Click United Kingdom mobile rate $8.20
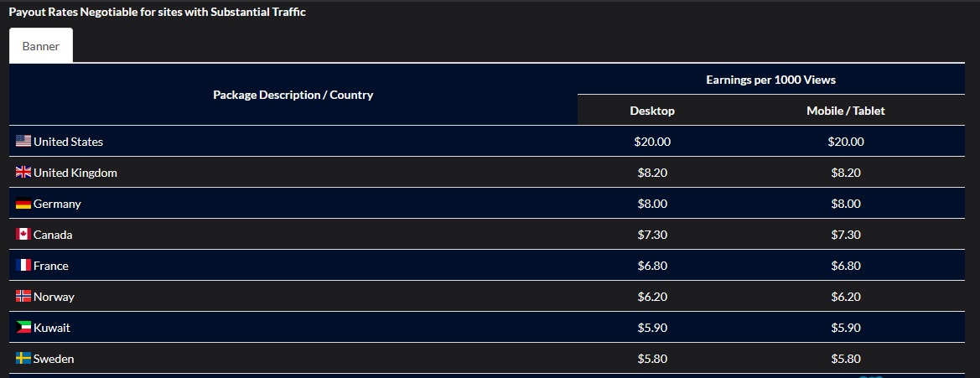The height and width of the screenshot is (378, 980). click(845, 173)
